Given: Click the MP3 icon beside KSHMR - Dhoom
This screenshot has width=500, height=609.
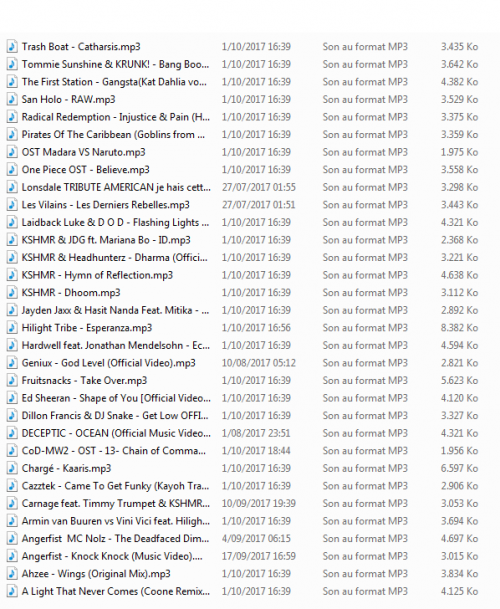Looking at the screenshot, I should (x=12, y=292).
